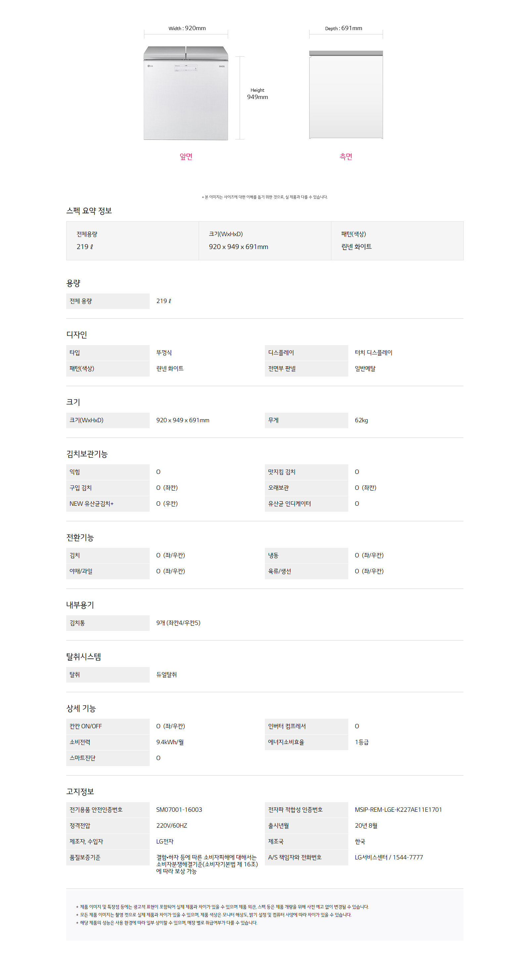Click the LG서비스센터 / 1544-7777 phone number

point(389,857)
